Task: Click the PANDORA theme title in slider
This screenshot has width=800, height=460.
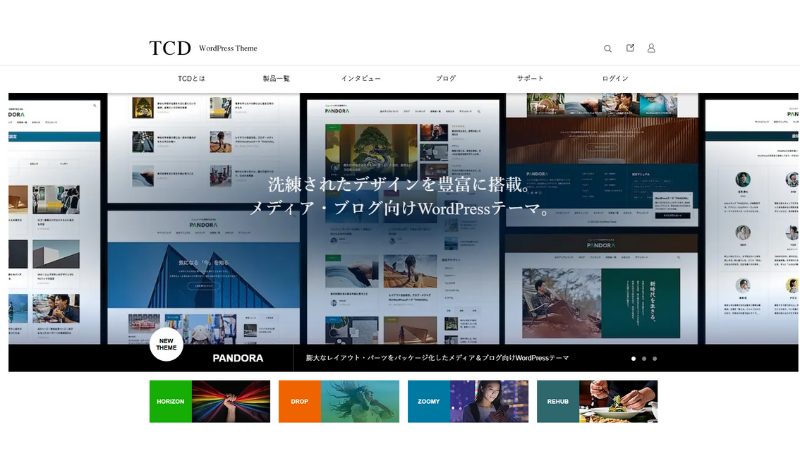Action: tap(238, 358)
